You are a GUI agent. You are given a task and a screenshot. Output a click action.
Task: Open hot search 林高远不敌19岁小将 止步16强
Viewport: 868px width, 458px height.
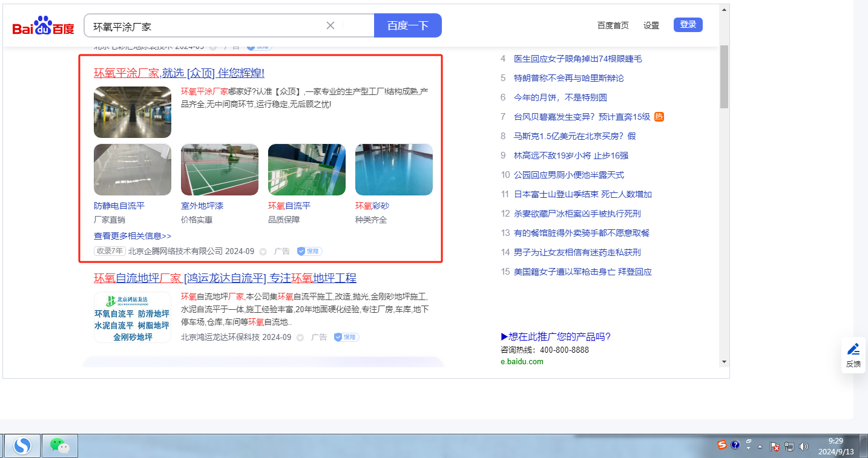pos(571,155)
